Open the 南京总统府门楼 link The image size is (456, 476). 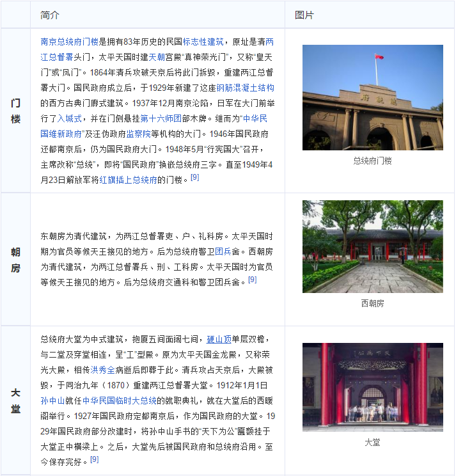(70, 42)
